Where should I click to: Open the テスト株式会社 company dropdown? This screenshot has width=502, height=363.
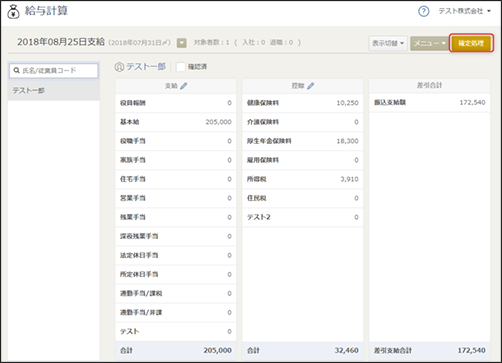[x=464, y=11]
